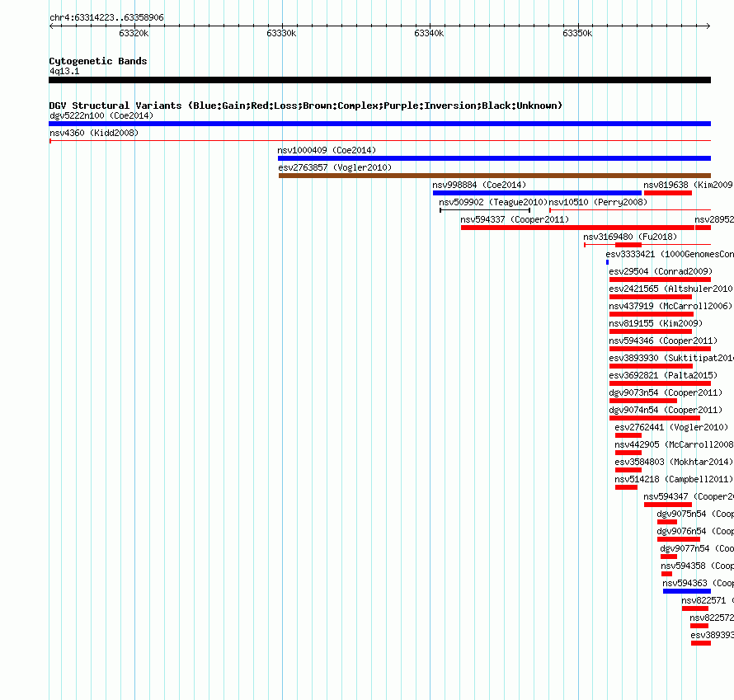
Task: Open nsv594347 variant label
Action: click(688, 496)
